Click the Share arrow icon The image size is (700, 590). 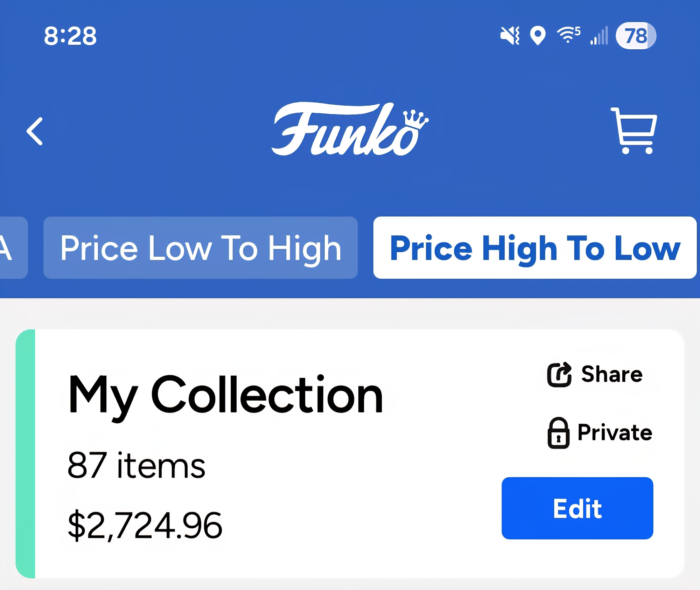[x=559, y=374]
